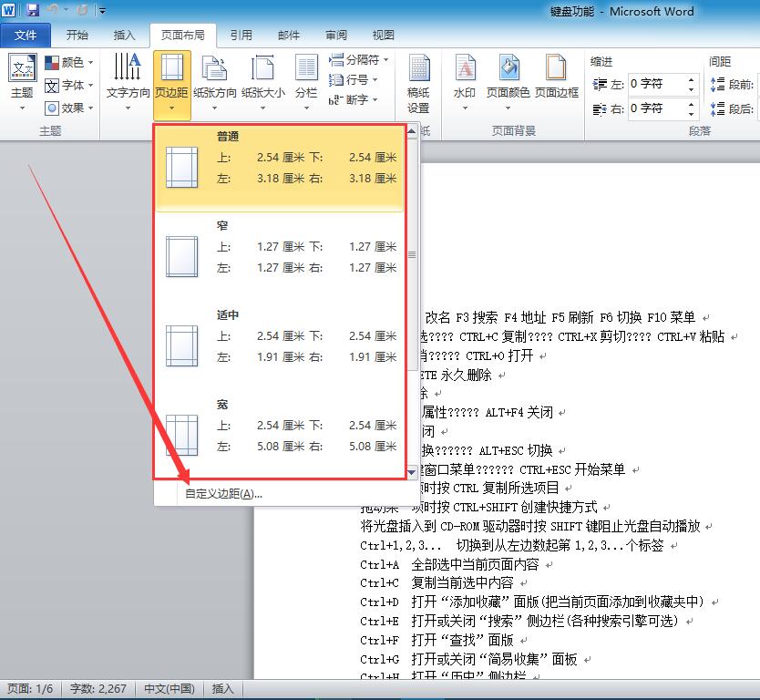This screenshot has width=760, height=700.
Task: Click the line "Ctrl+C 复制当前选中内容"
Action: click(x=436, y=582)
